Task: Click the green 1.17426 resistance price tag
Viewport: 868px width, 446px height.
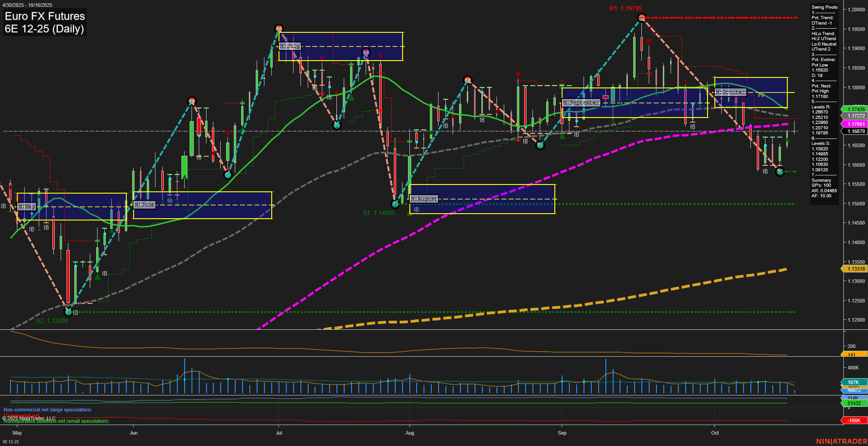Action: [x=854, y=109]
